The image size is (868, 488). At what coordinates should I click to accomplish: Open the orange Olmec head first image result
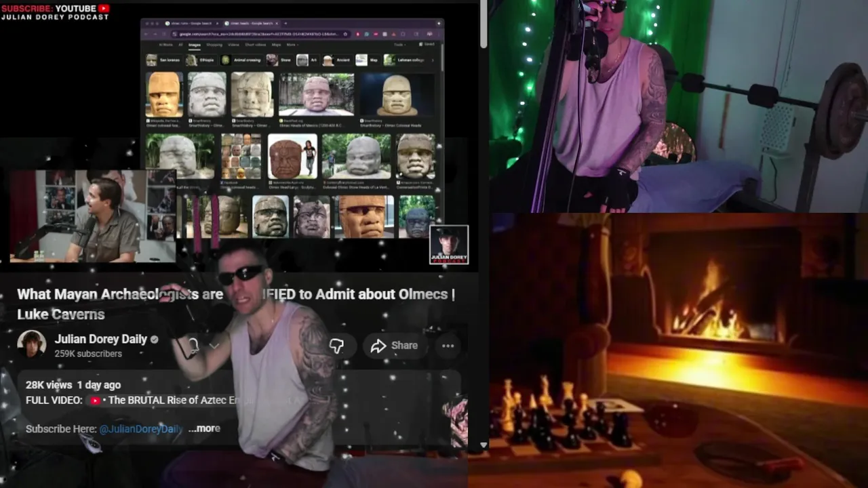tap(164, 94)
